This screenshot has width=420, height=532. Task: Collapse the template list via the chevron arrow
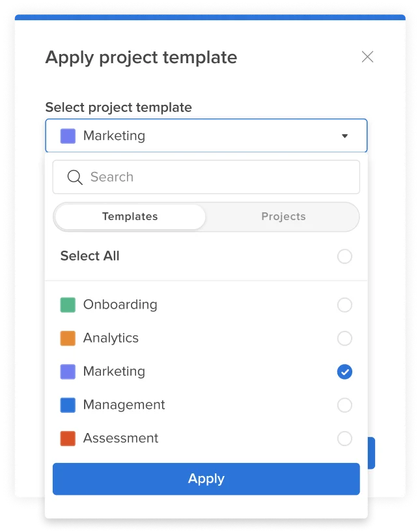[x=346, y=135]
